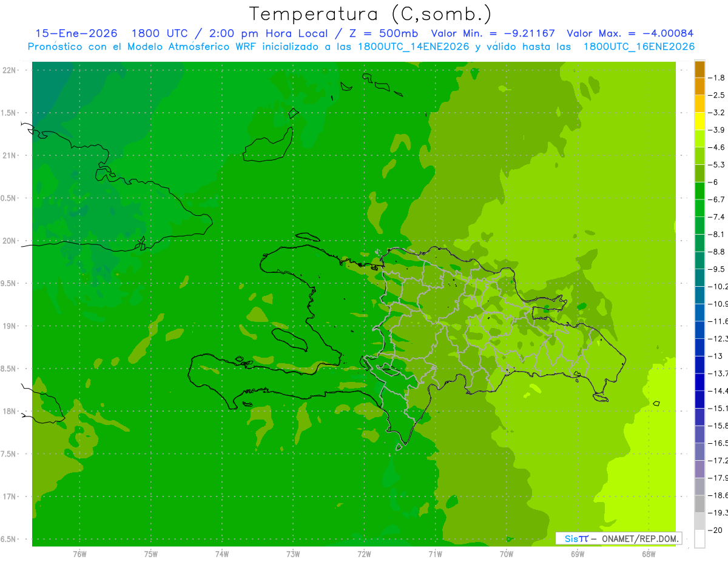
Task: Click the '0.5N' latitude axis label
Action: point(9,198)
